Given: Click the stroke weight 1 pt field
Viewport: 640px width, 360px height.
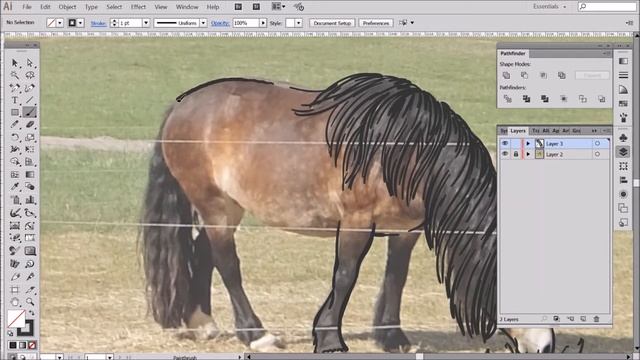Looking at the screenshot, I should 130,23.
